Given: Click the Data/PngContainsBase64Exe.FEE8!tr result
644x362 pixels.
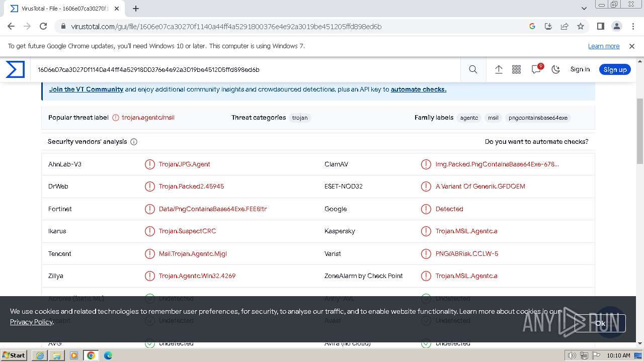Looking at the screenshot, I should point(213,209).
